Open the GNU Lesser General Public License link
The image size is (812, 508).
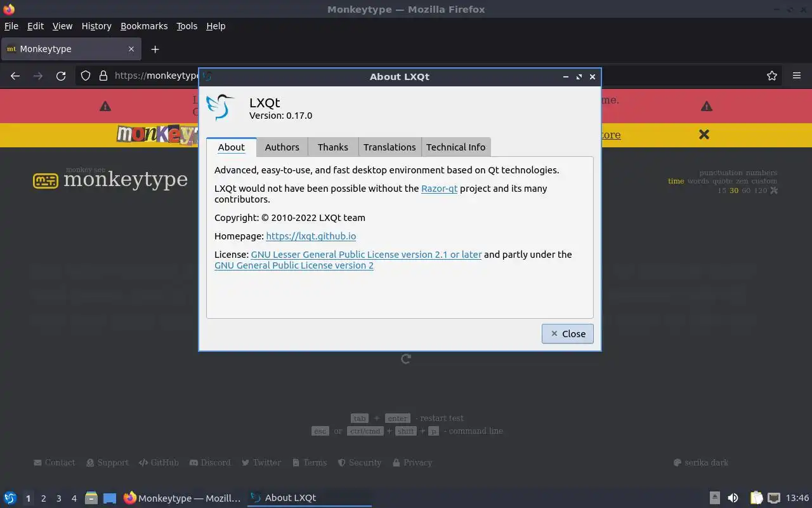coord(366,255)
